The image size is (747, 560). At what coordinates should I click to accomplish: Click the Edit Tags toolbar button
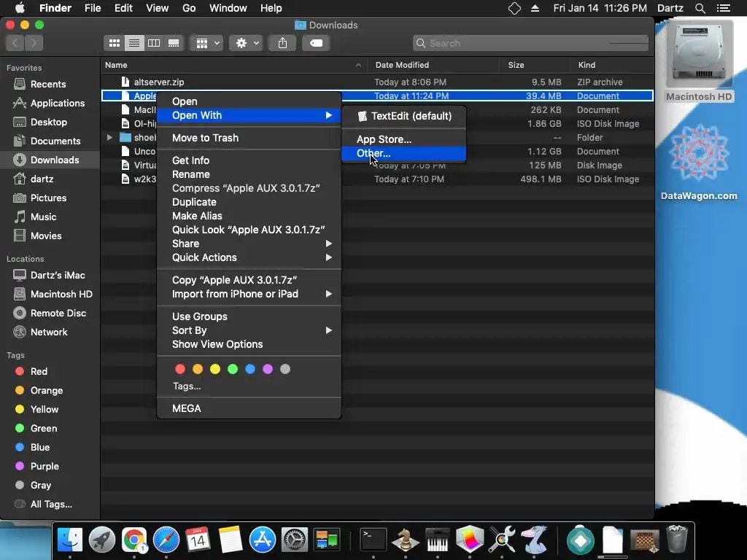coord(316,43)
